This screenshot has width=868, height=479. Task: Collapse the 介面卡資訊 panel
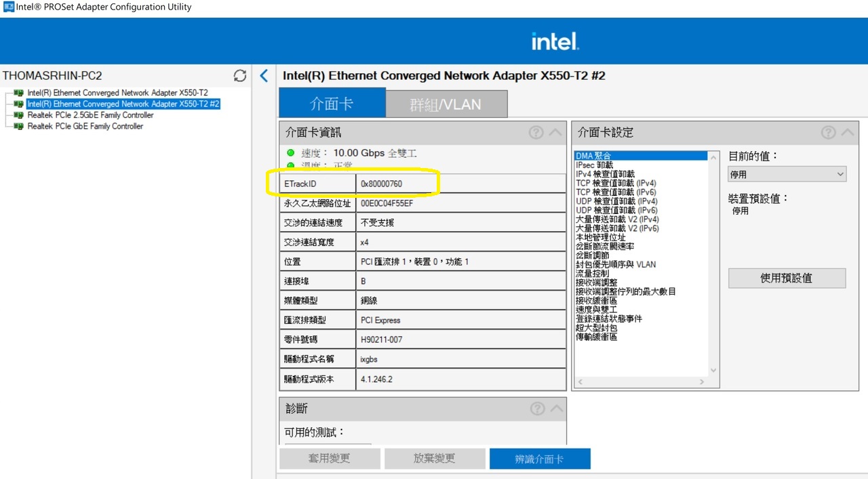[x=554, y=132]
